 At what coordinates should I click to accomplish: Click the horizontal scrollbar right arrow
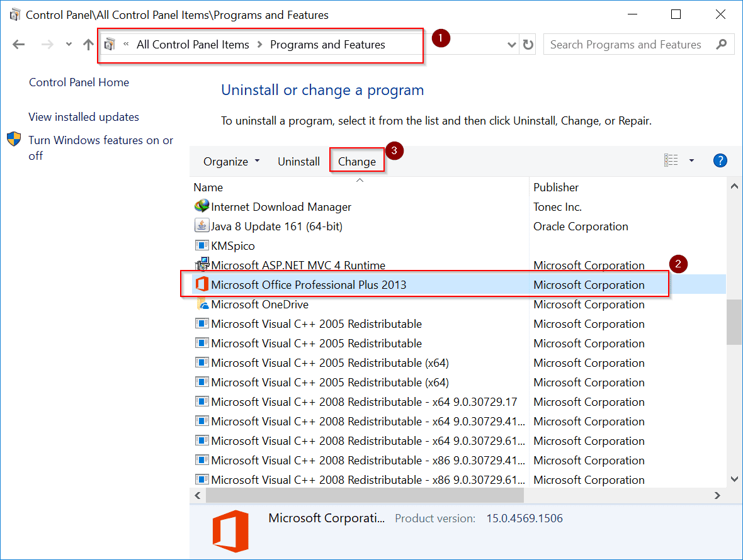tap(717, 495)
